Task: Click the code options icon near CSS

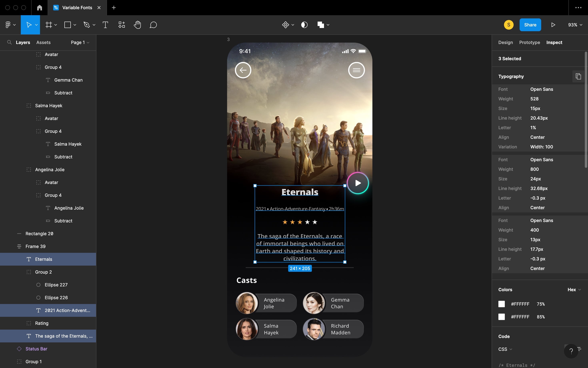Action: 579,349
